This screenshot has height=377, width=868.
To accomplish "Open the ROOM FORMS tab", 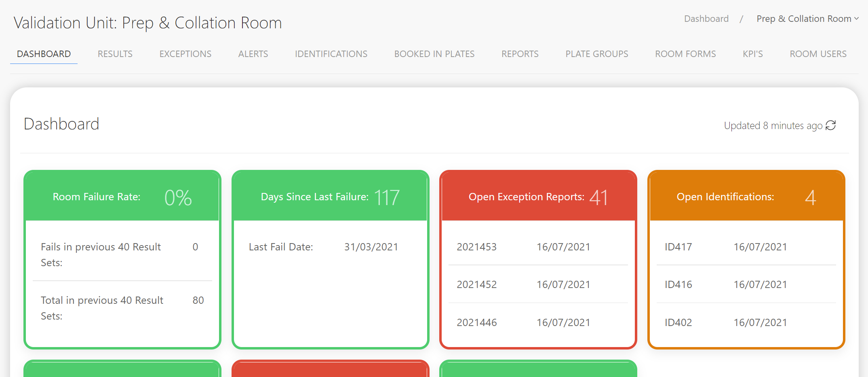I will coord(685,54).
